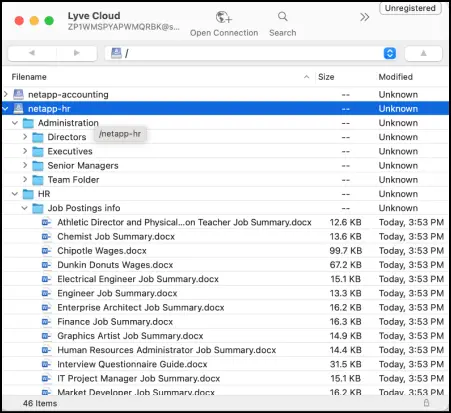The width and height of the screenshot is (451, 413).
Task: Select Graphics Artist Job Summary.docx name
Action: tap(130, 336)
